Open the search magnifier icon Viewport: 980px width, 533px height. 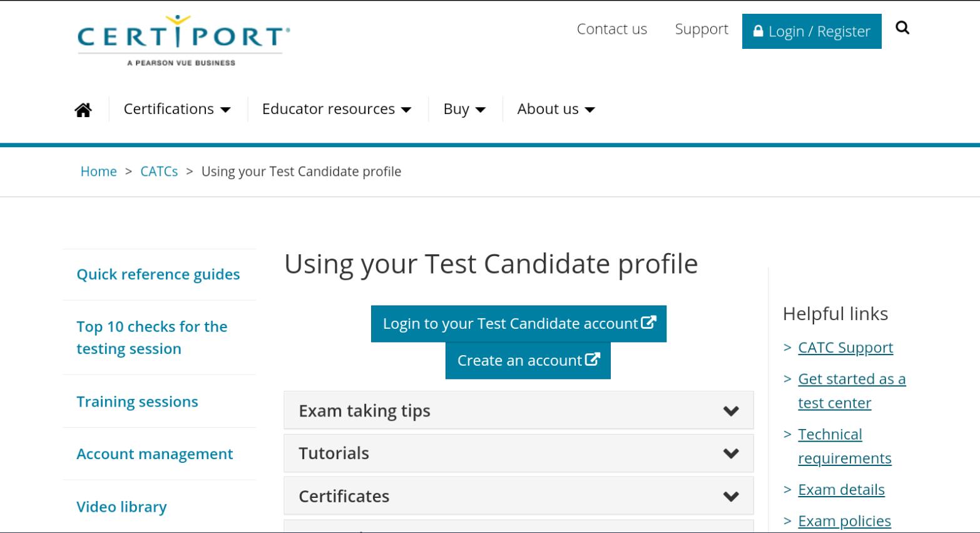(902, 28)
